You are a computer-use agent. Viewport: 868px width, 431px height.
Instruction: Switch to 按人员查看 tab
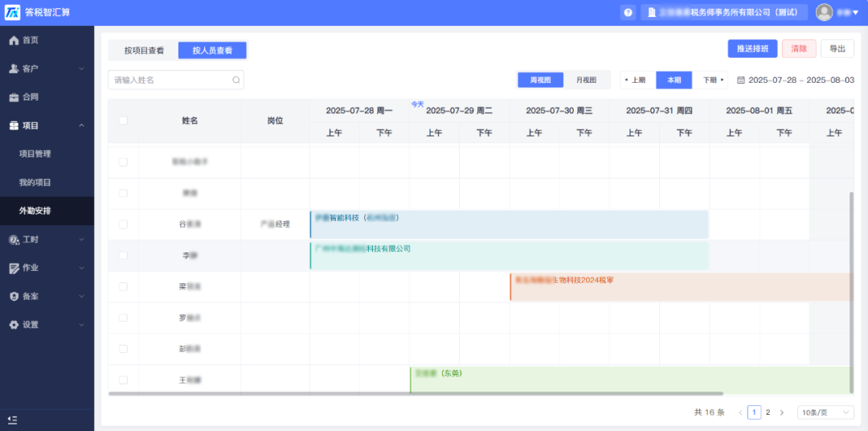[x=212, y=51]
